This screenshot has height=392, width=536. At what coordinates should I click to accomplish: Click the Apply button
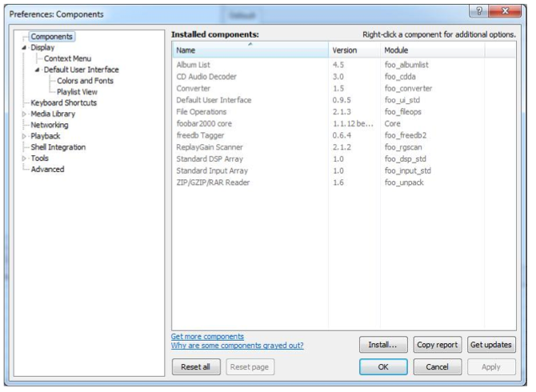pyautogui.click(x=491, y=367)
